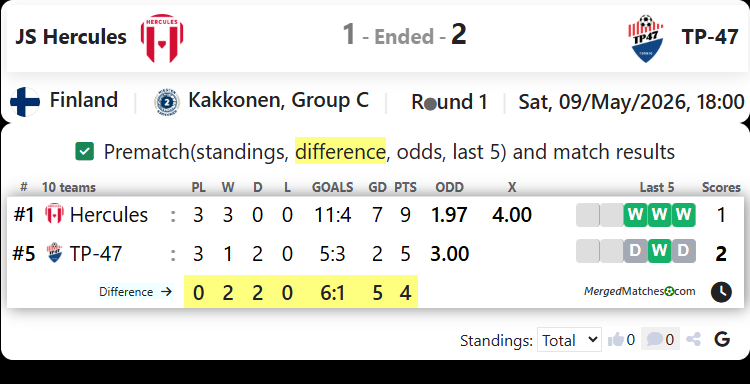Click the clock icon near MergedMatches
Image resolution: width=750 pixels, height=384 pixels.
[721, 292]
